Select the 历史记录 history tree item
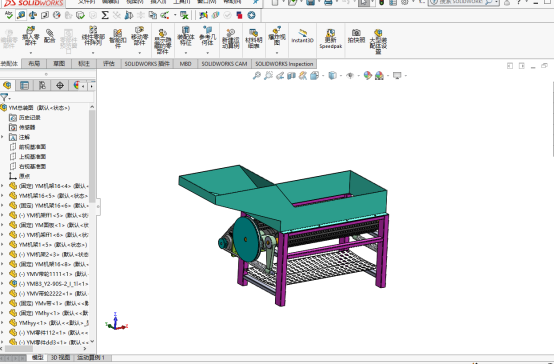Image resolution: width=554 pixels, height=364 pixels. coord(30,117)
